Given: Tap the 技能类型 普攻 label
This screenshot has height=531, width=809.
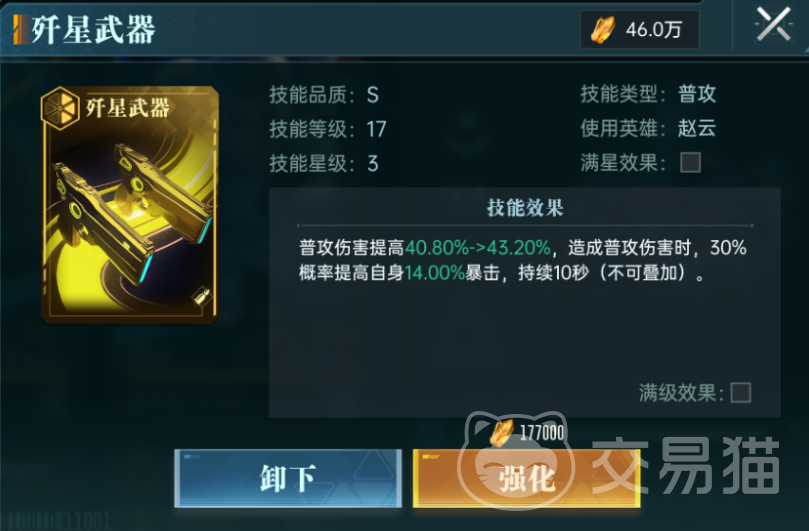Looking at the screenshot, I should (x=697, y=94).
